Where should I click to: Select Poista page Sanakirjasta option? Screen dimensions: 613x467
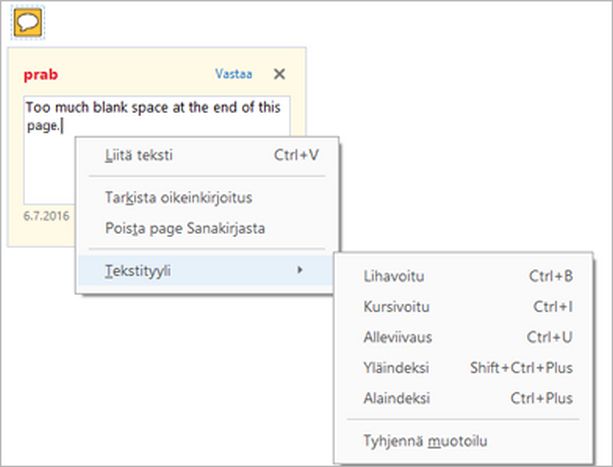click(x=184, y=228)
